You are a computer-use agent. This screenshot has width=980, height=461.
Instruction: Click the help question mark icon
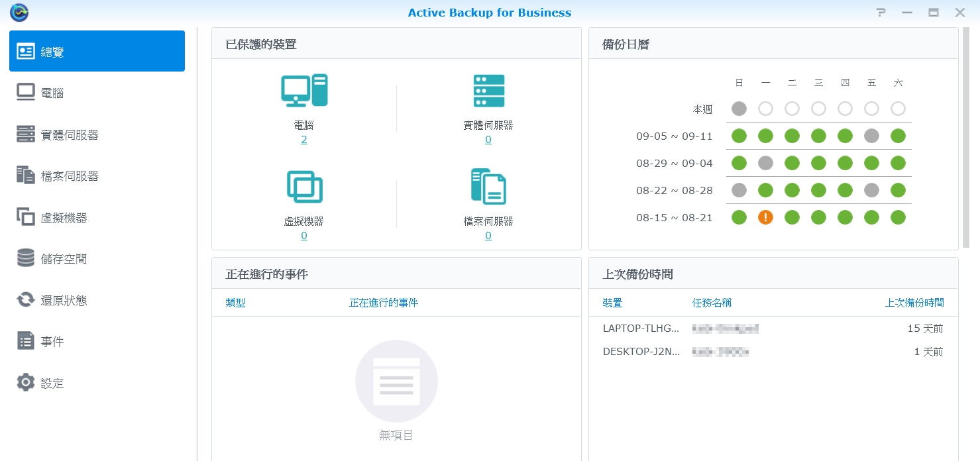click(x=881, y=13)
